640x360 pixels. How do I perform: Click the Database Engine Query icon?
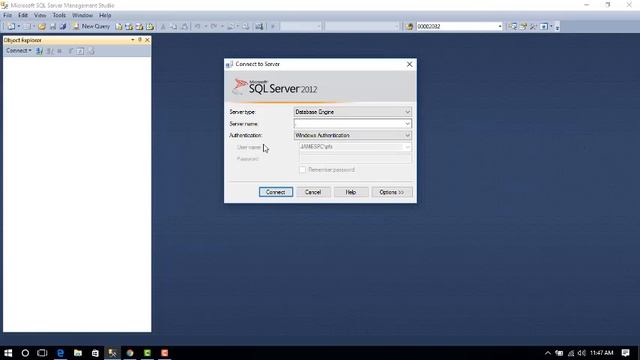click(x=119, y=27)
